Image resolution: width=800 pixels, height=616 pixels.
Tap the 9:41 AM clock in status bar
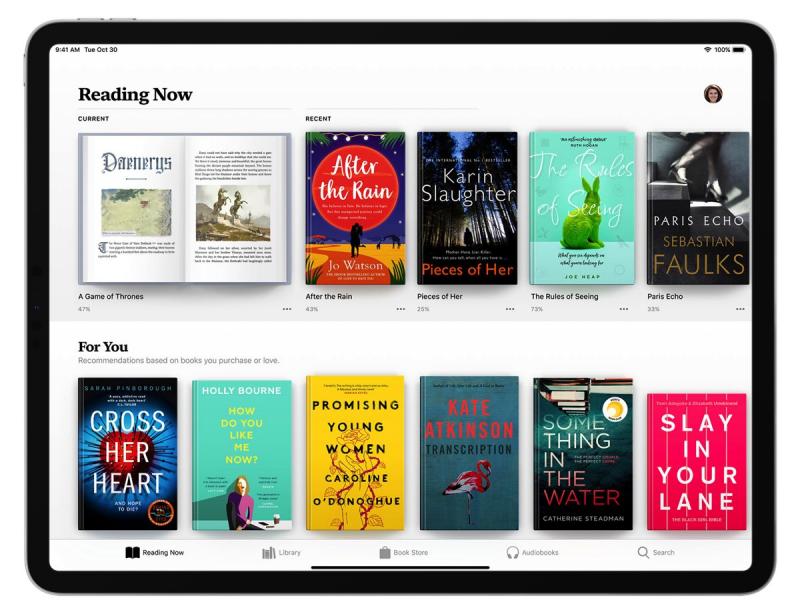point(67,50)
